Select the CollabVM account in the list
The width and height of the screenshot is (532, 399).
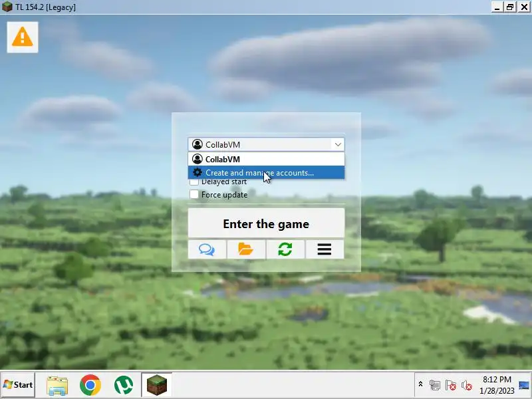click(x=267, y=159)
